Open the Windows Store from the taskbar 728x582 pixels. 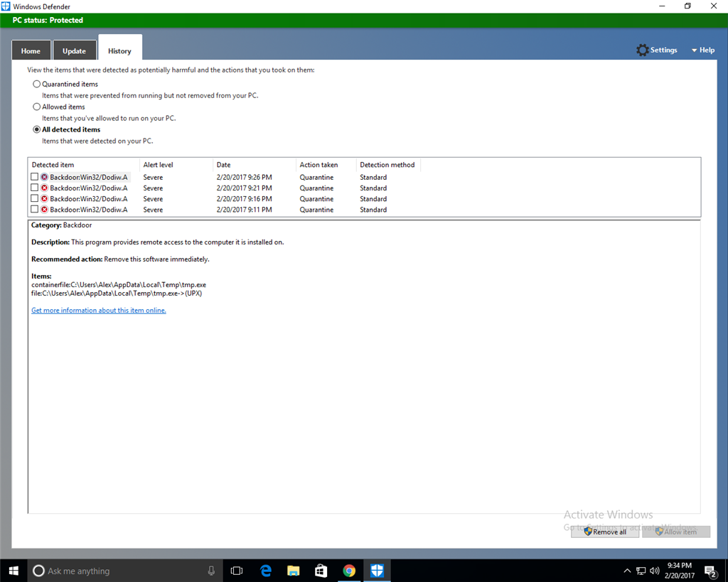[x=321, y=571]
